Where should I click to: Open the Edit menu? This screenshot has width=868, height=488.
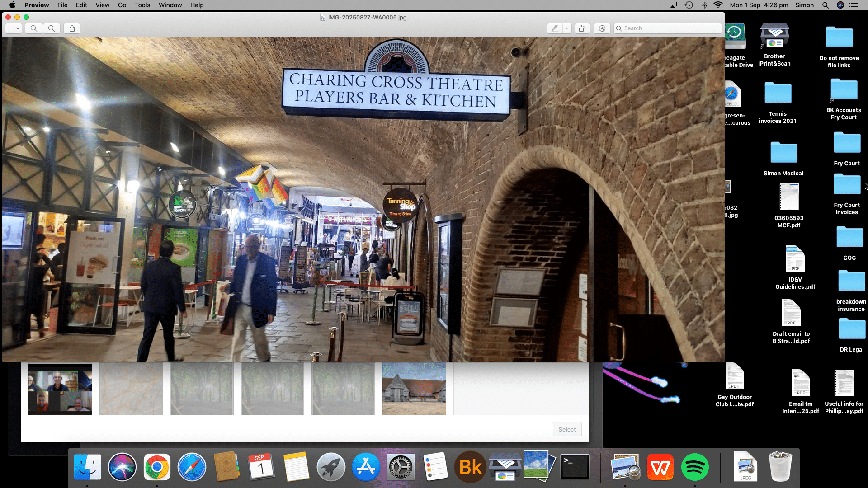(x=81, y=5)
